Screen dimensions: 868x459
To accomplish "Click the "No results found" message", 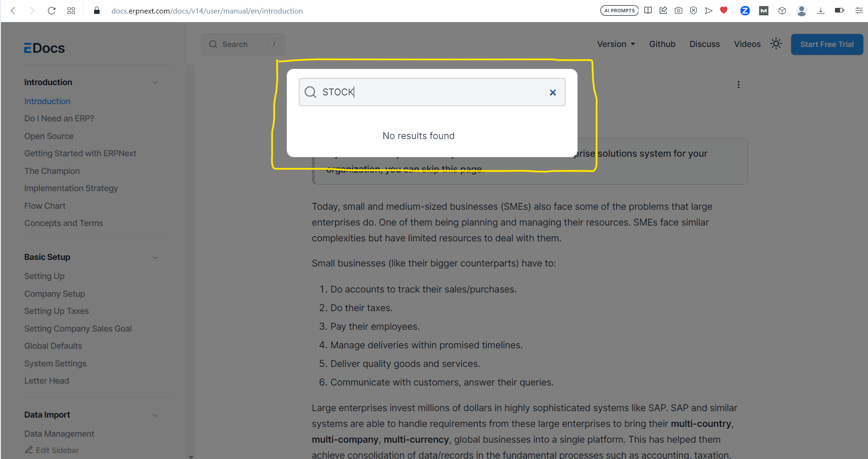I will [418, 136].
